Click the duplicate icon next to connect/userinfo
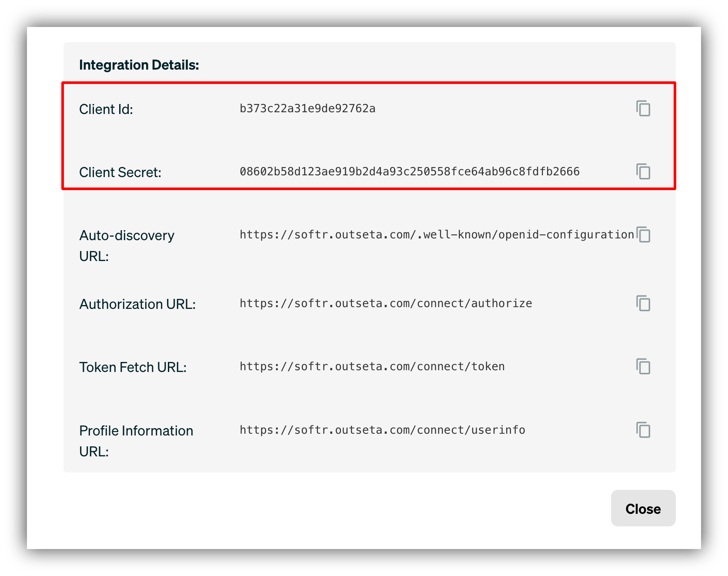The image size is (728, 576). coord(643,430)
